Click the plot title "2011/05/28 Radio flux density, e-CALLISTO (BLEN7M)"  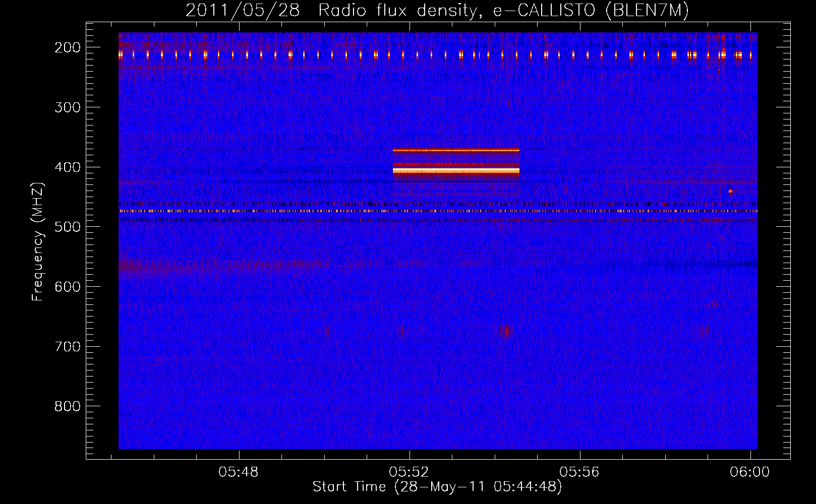[x=437, y=10]
